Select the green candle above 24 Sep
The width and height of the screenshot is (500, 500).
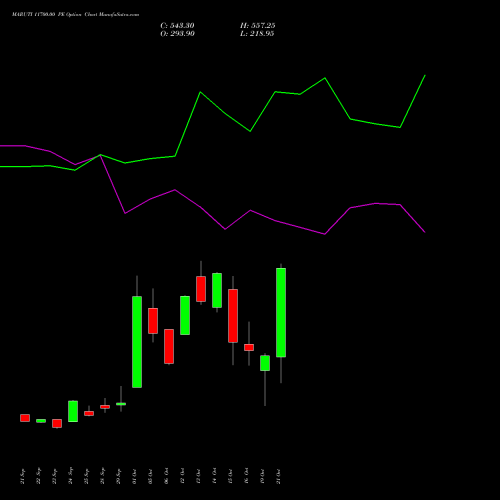[73, 411]
